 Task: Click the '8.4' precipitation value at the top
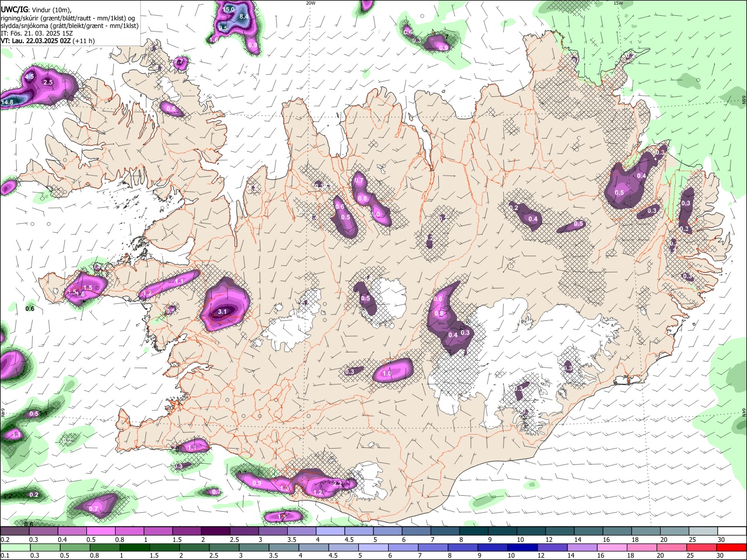pyautogui.click(x=244, y=16)
